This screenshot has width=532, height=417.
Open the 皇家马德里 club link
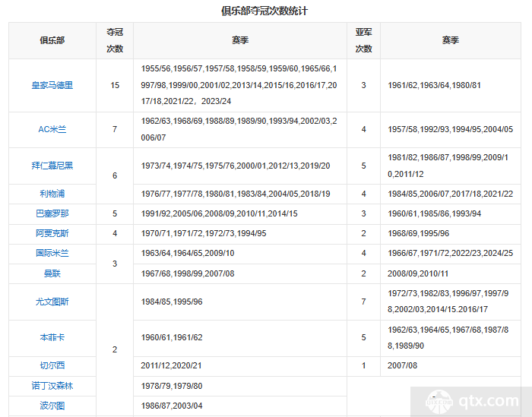click(x=52, y=85)
